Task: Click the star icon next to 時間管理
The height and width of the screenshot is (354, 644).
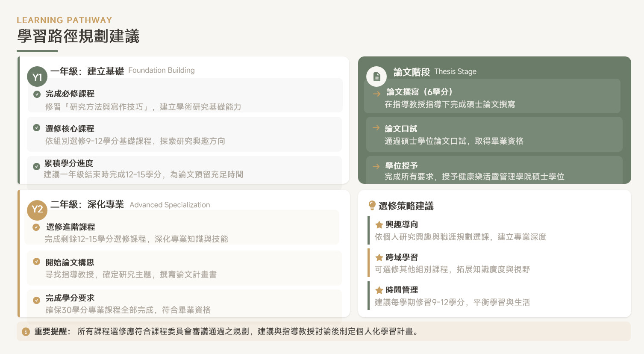Action: [379, 290]
